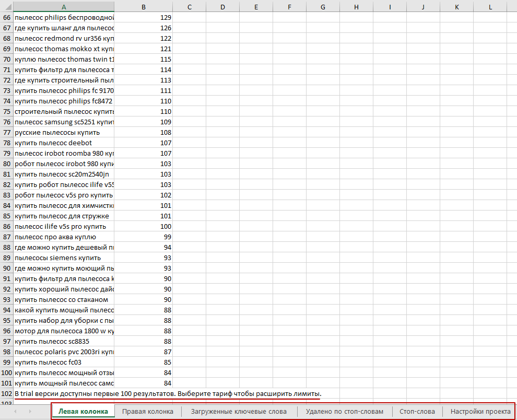Viewport: 517px width, 420px height.
Task: Open the Загруженные ключевые слова sheet tab
Action: pyautogui.click(x=239, y=412)
